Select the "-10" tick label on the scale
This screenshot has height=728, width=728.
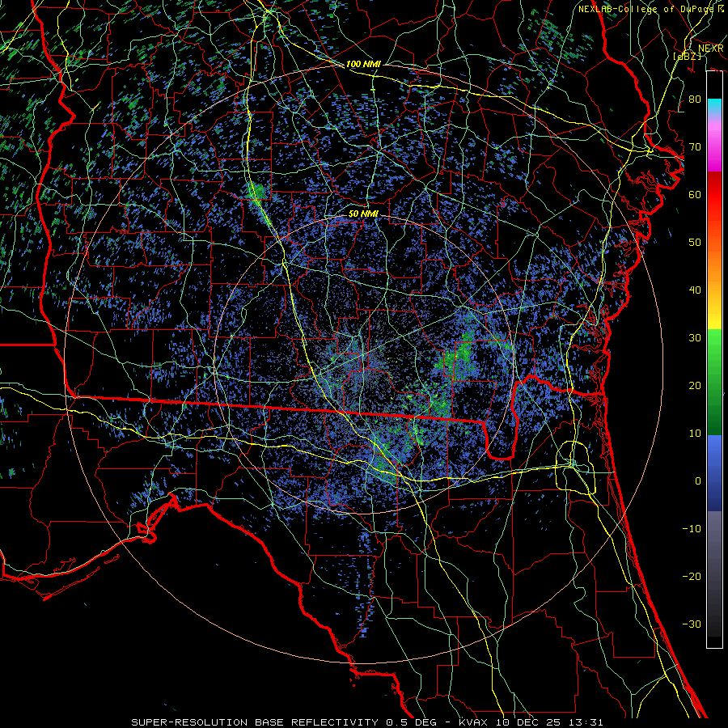(692, 528)
